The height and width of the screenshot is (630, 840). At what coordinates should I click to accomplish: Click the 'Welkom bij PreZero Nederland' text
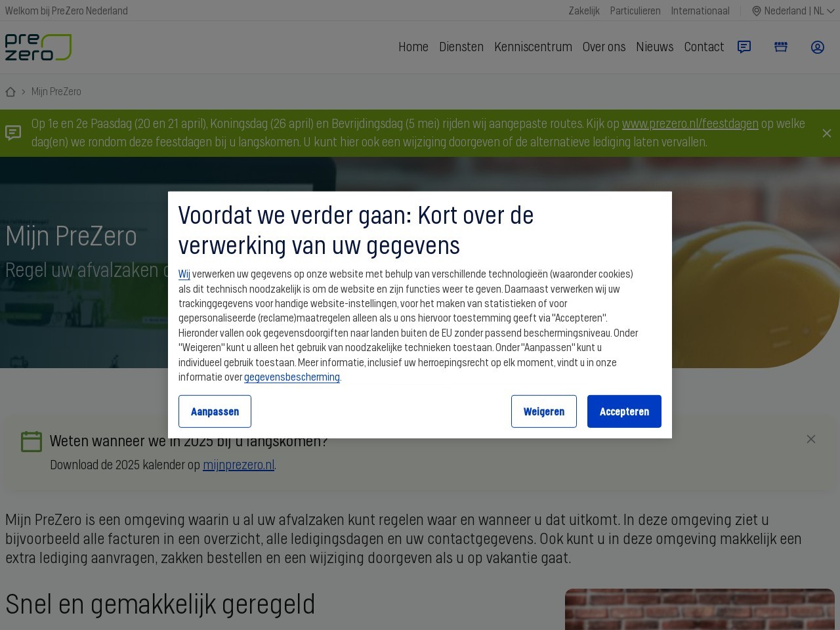pos(66,11)
